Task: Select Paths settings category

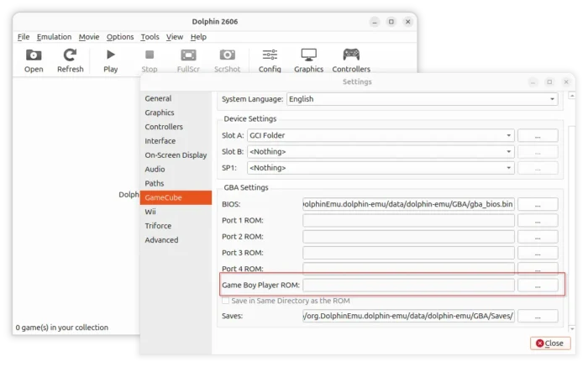Action: coord(176,183)
